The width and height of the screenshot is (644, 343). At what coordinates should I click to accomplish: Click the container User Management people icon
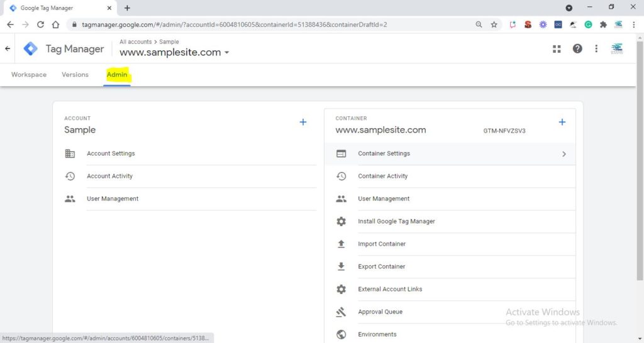point(341,199)
